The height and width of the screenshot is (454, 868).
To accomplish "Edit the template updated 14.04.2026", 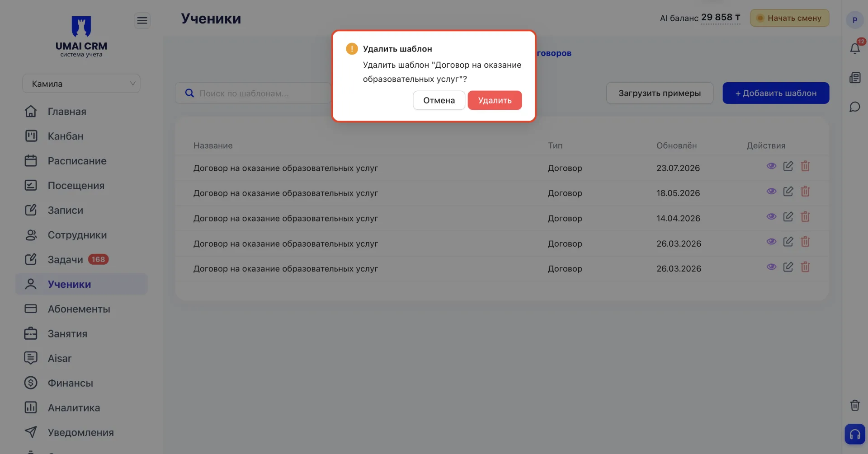I will (788, 217).
